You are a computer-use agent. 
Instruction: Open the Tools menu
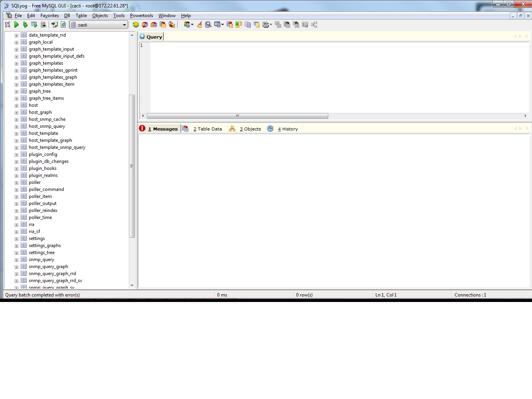point(119,16)
